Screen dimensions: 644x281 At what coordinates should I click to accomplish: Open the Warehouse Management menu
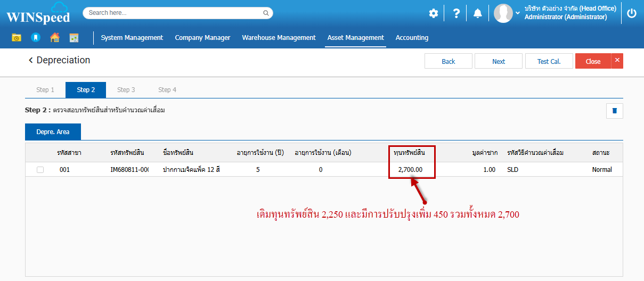coord(279,38)
